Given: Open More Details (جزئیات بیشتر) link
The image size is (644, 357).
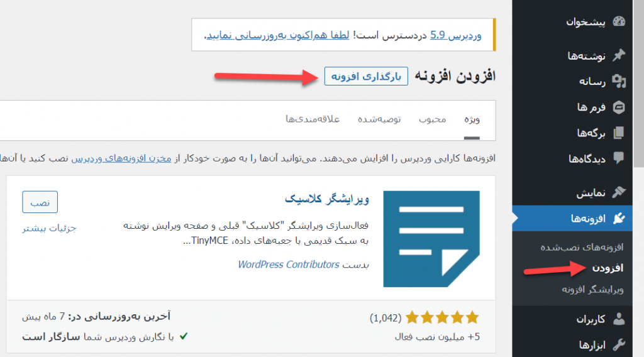Looking at the screenshot, I should point(49,228).
